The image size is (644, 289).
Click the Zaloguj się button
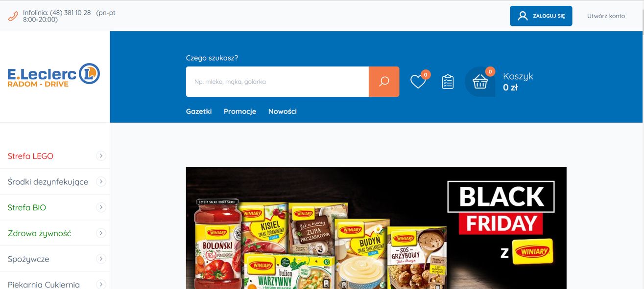tap(541, 16)
